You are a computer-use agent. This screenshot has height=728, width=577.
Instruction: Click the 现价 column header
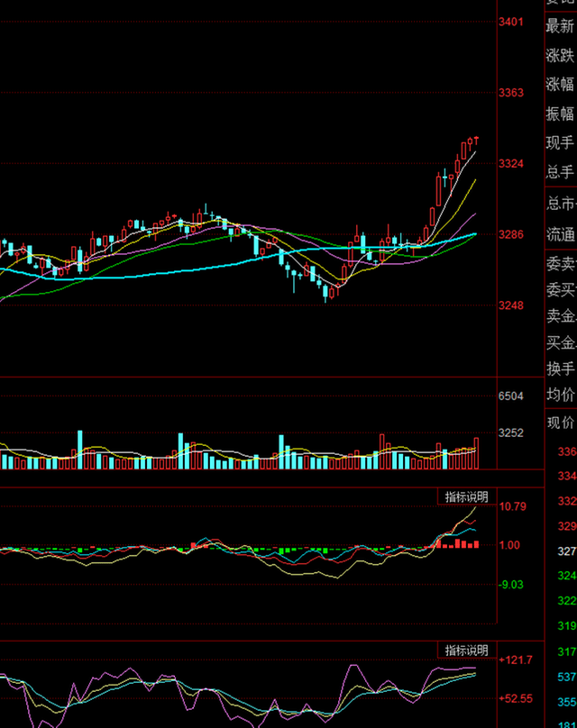pos(560,423)
